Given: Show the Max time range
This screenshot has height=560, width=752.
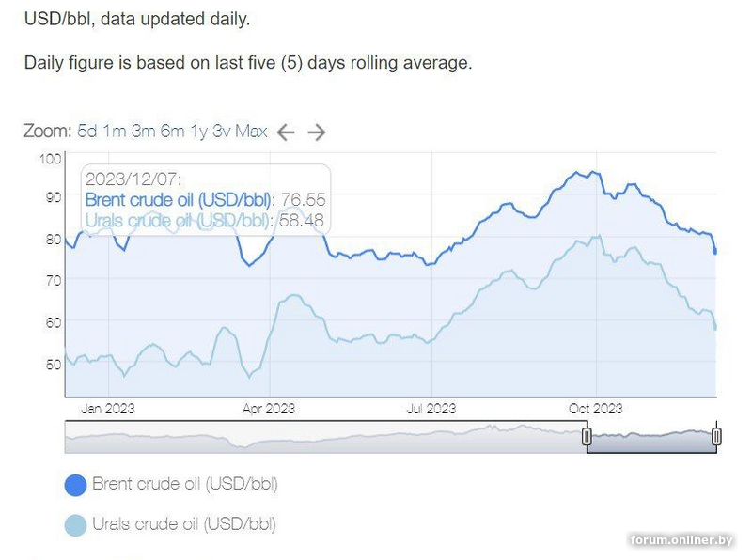Looking at the screenshot, I should pyautogui.click(x=251, y=132).
